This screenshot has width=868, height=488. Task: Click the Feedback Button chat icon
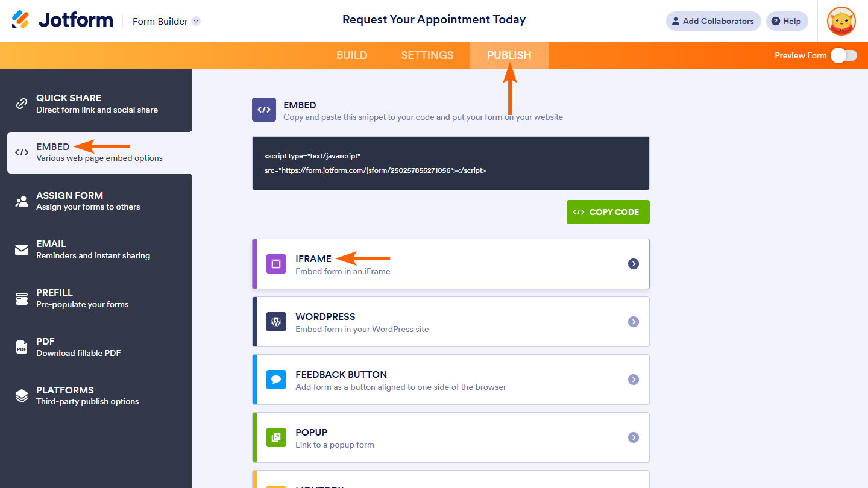tap(276, 380)
